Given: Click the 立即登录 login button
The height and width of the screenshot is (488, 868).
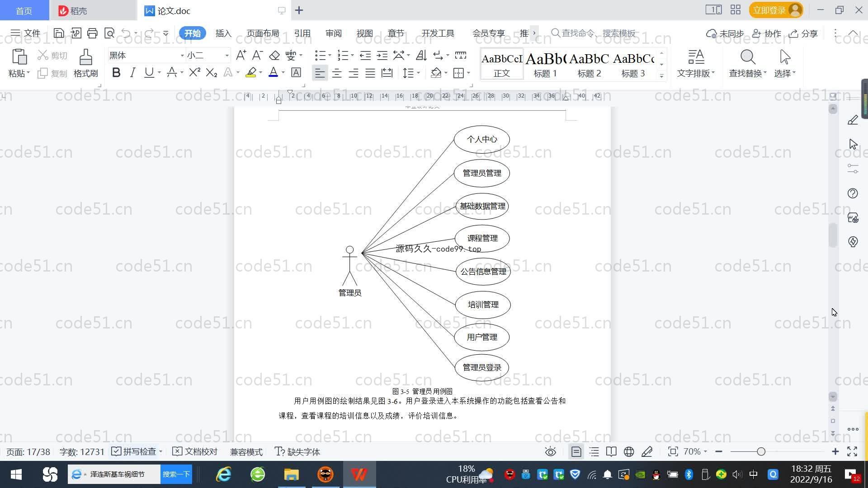Looking at the screenshot, I should pos(776,10).
